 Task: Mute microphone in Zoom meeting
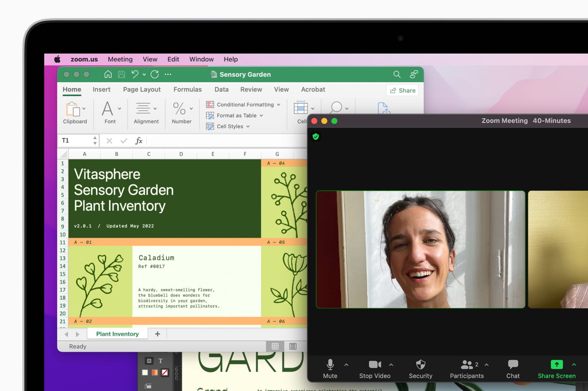[x=330, y=369]
